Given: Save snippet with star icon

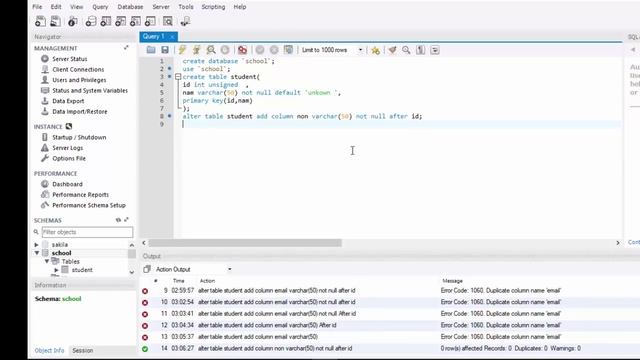Looking at the screenshot, I should click(375, 50).
